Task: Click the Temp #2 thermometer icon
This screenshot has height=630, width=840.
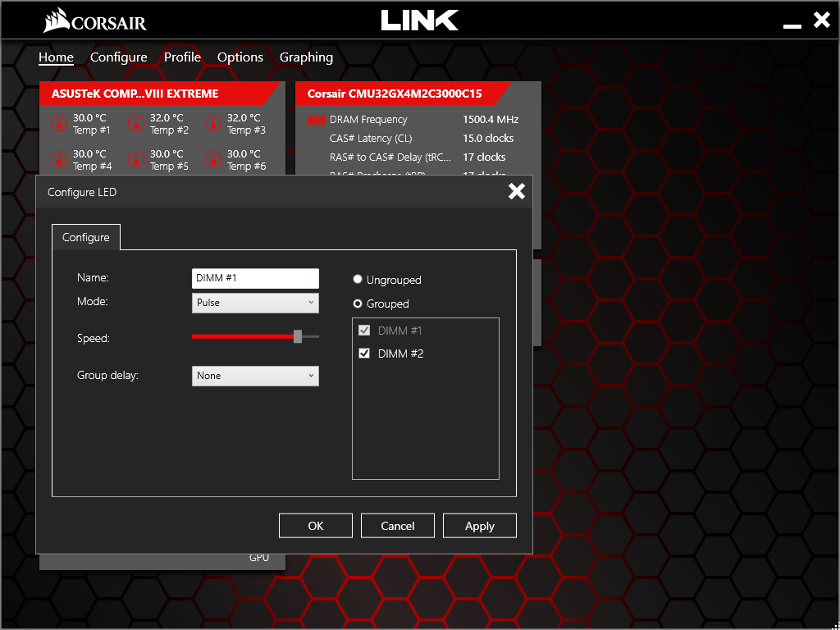Action: pos(136,123)
